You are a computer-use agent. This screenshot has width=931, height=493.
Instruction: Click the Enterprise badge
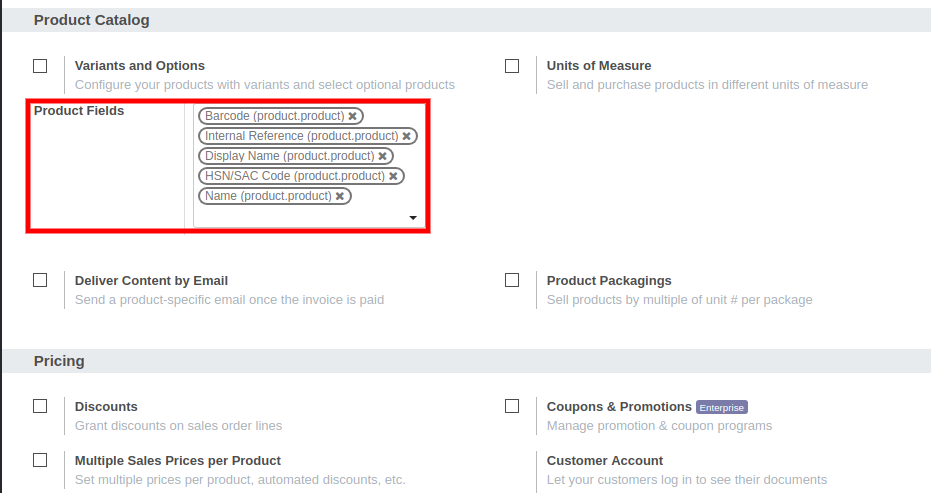[x=722, y=407]
